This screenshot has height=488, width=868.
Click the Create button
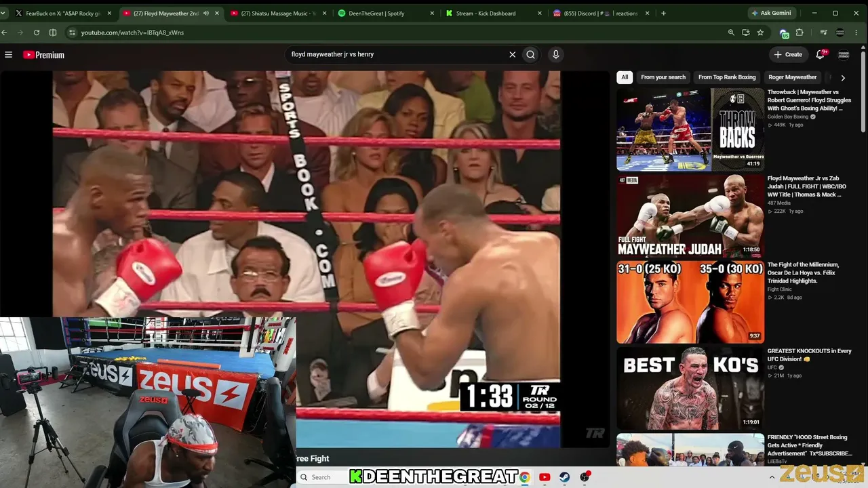(788, 55)
